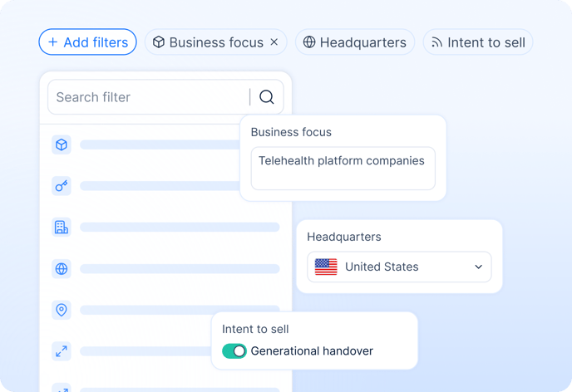The image size is (572, 392).
Task: Choose the building icon in filter list
Action: click(x=62, y=227)
